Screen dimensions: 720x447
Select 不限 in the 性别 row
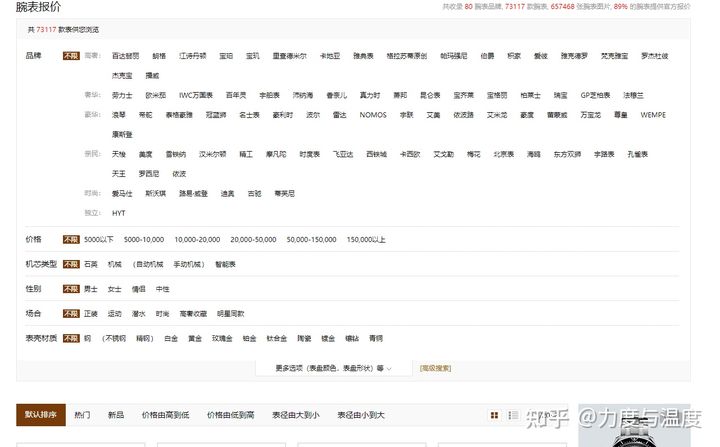click(71, 289)
